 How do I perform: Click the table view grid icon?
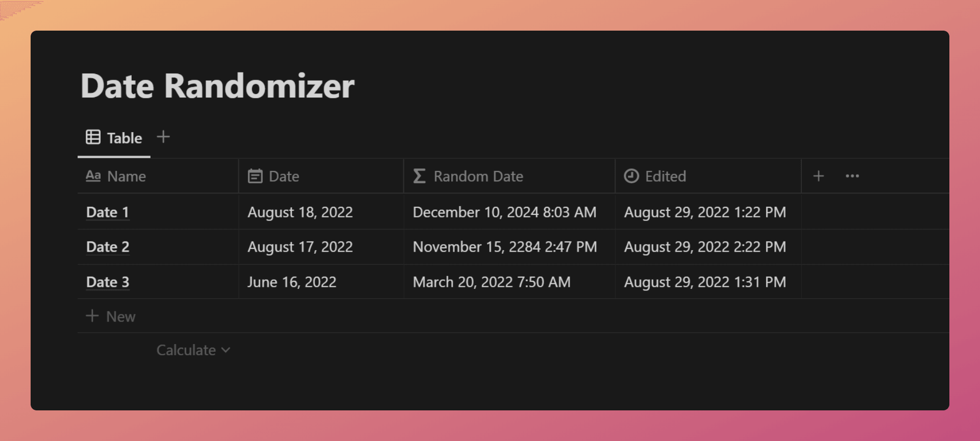tap(93, 137)
